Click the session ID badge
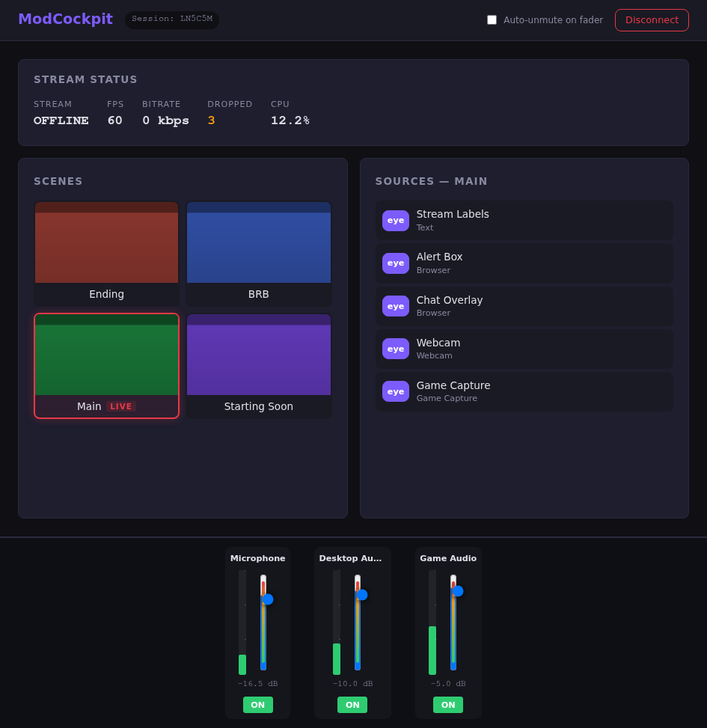The image size is (707, 728). pyautogui.click(x=172, y=19)
